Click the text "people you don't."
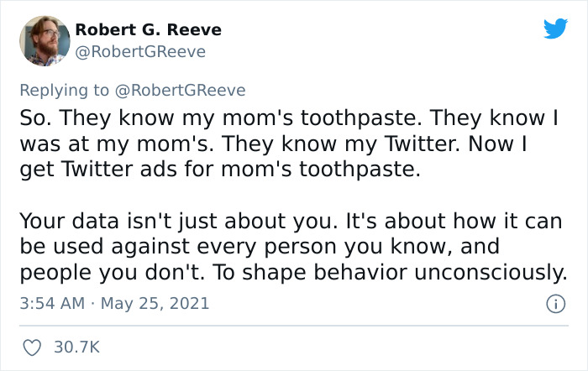This screenshot has width=588, height=371. tap(109, 273)
